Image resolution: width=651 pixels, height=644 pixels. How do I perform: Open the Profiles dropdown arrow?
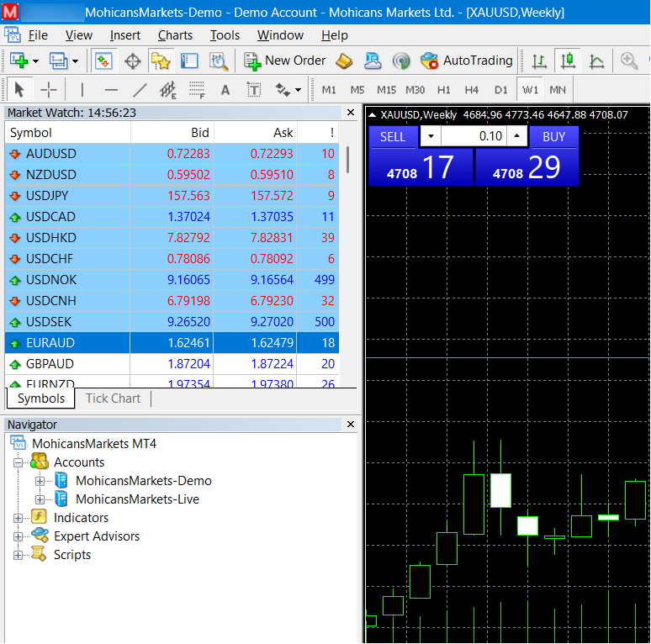tap(75, 61)
